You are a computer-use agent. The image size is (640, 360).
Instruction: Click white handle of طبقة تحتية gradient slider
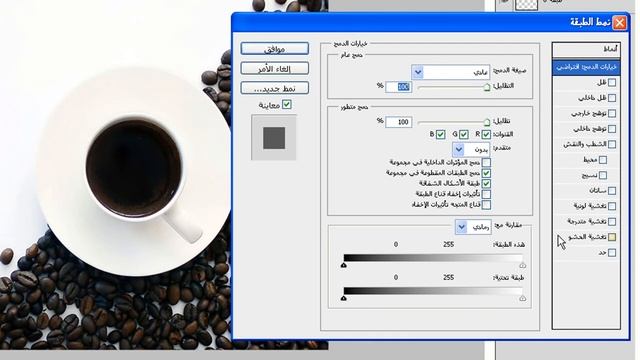pyautogui.click(x=522, y=298)
